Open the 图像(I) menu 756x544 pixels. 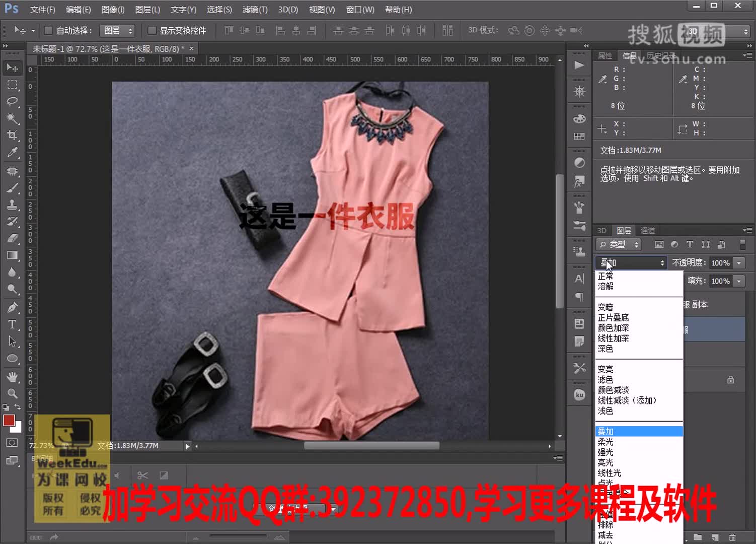[x=113, y=10]
